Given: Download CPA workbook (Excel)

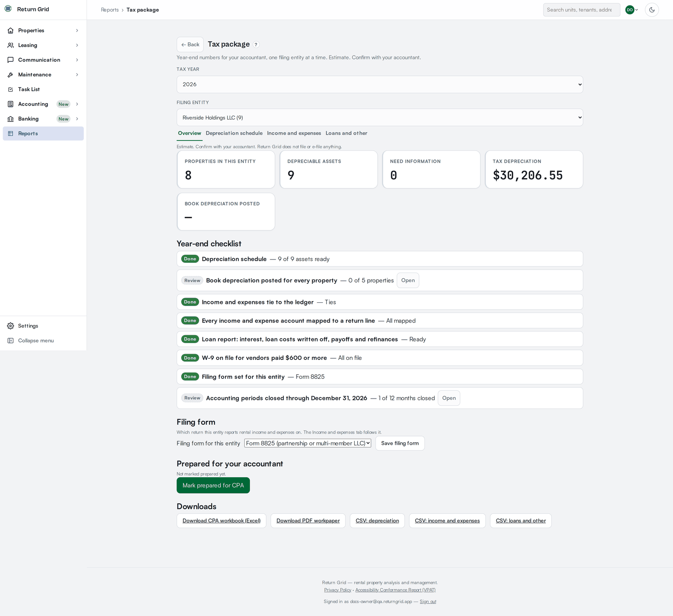Looking at the screenshot, I should pyautogui.click(x=222, y=521).
